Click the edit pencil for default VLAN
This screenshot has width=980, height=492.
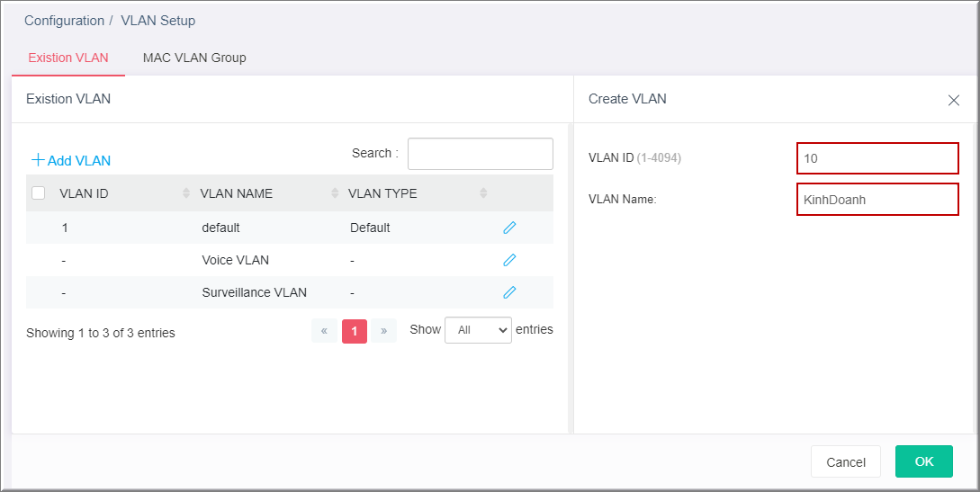click(509, 228)
